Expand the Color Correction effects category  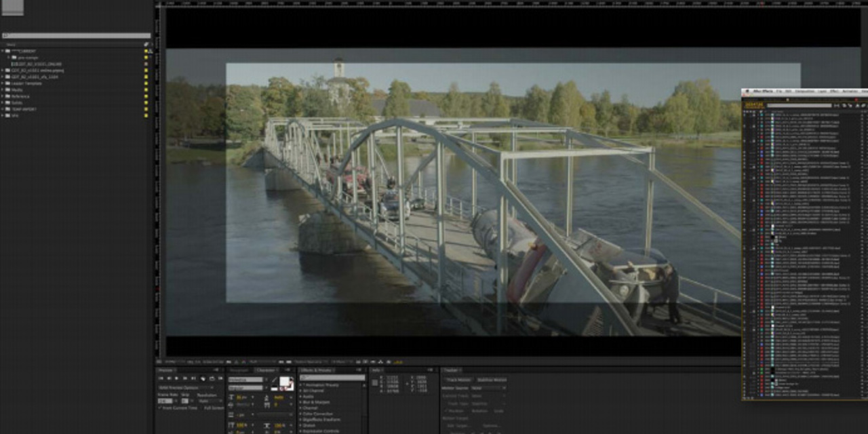[x=301, y=414]
